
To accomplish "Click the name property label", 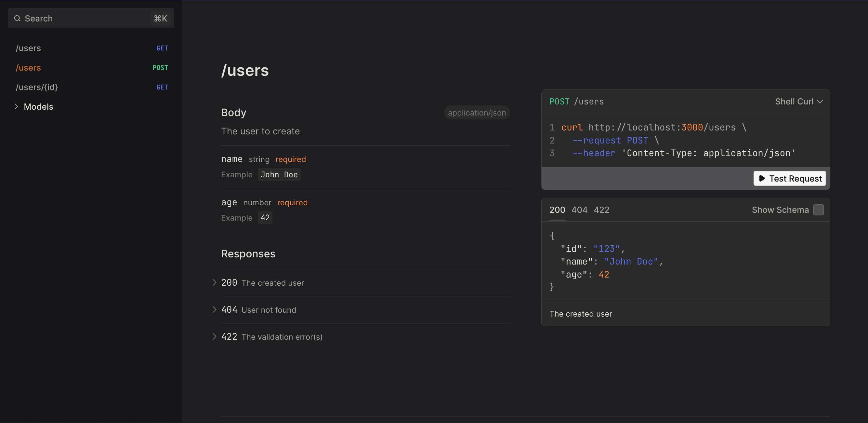I will point(232,159).
